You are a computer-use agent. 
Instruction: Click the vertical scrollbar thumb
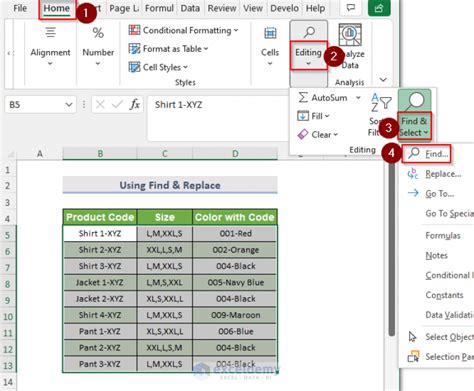click(392, 248)
